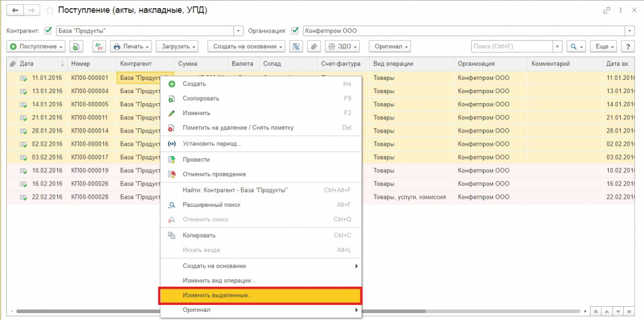This screenshot has width=644, height=320.
Task: Show Дт/Кт postings icon
Action: [x=99, y=47]
